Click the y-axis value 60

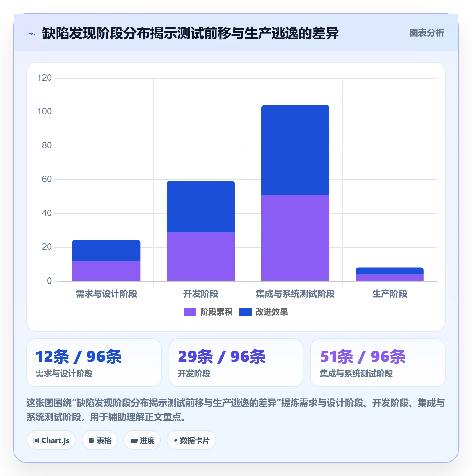[47, 179]
